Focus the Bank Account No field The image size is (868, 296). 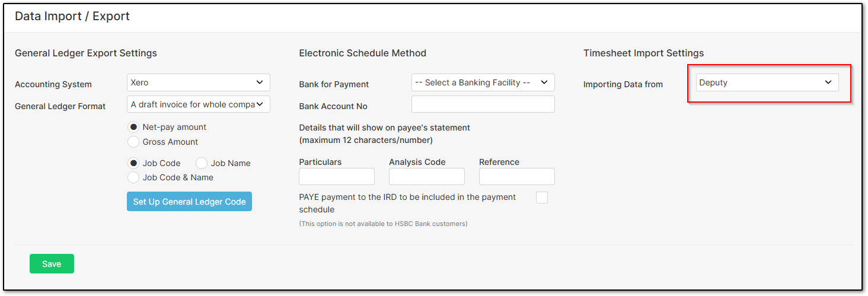pos(483,104)
